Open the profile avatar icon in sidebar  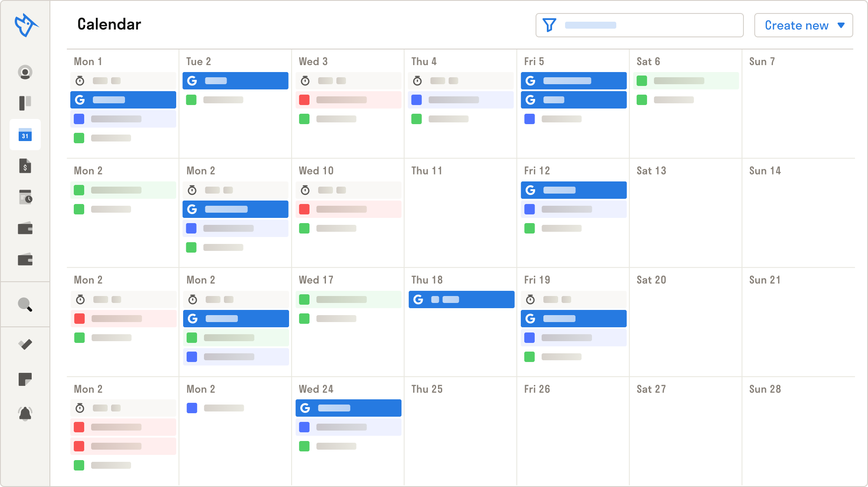pyautogui.click(x=25, y=72)
